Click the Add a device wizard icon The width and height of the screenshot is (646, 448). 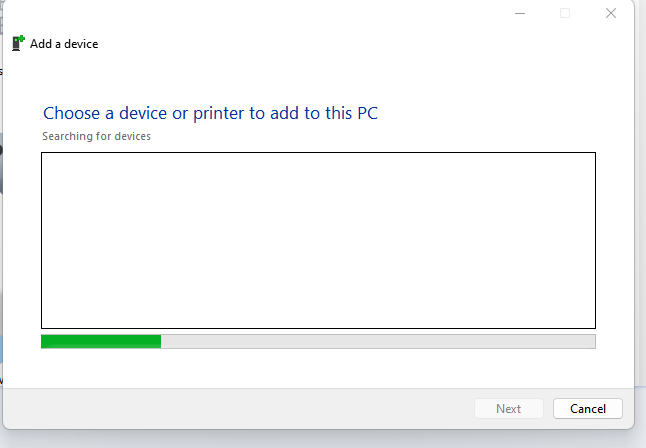coord(18,43)
